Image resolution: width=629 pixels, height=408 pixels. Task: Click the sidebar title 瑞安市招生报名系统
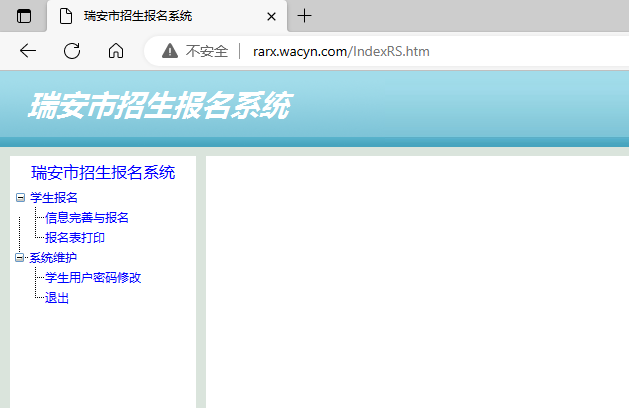pos(103,172)
